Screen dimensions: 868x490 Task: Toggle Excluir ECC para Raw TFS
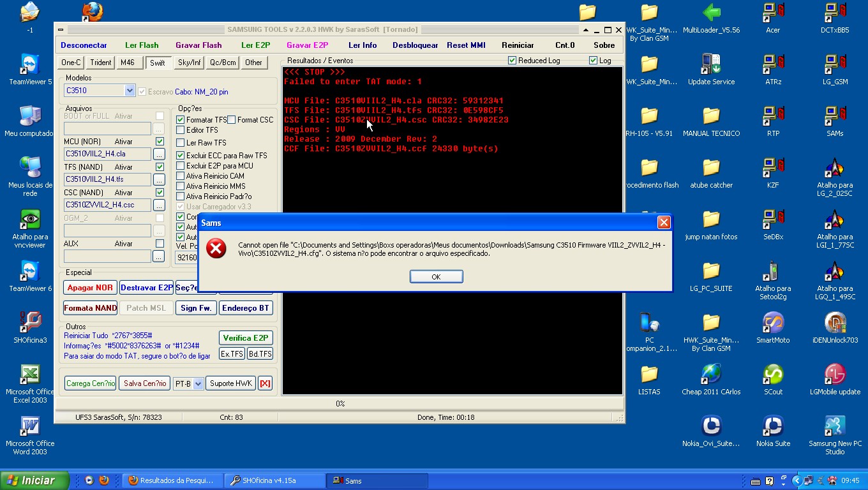click(x=181, y=156)
